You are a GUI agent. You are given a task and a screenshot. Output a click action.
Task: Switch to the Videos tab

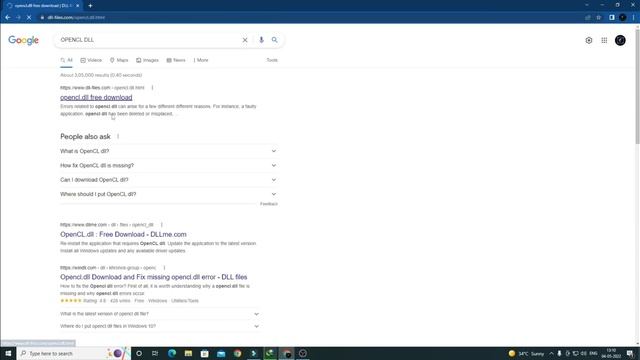click(x=91, y=60)
